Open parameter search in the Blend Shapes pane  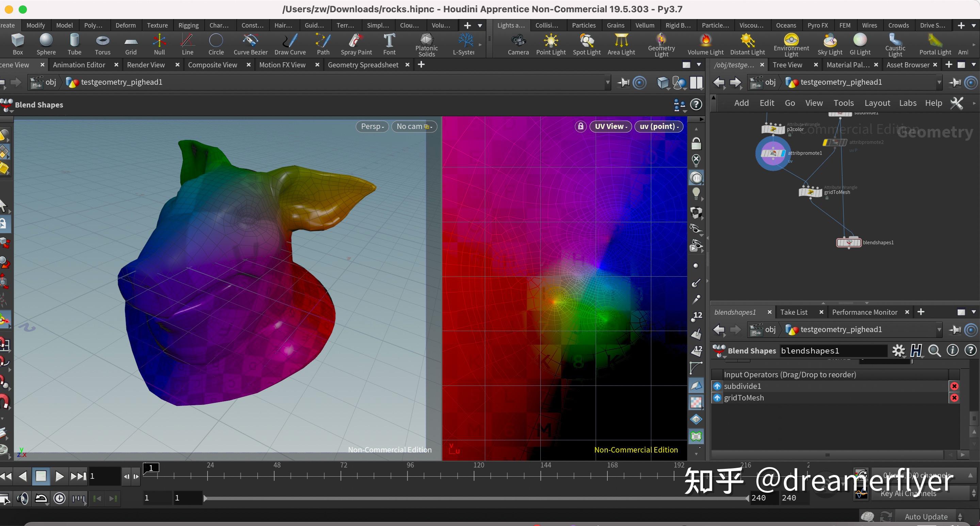tap(935, 351)
